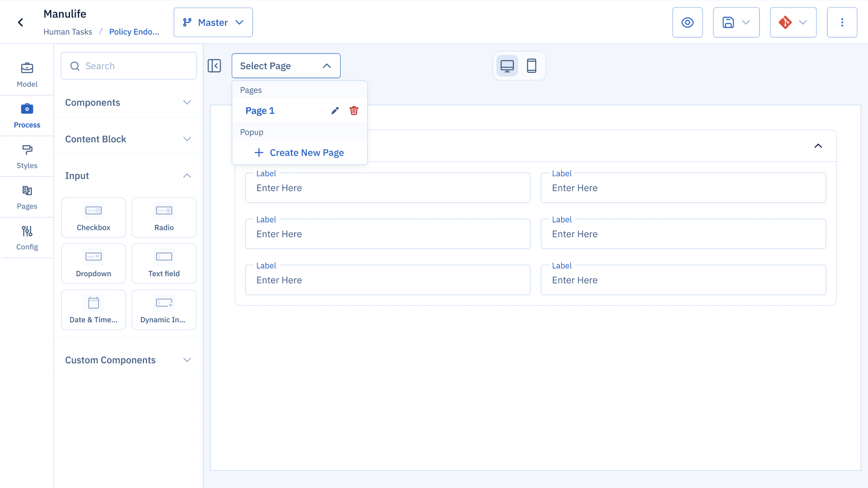Click the component Search field

point(129,66)
